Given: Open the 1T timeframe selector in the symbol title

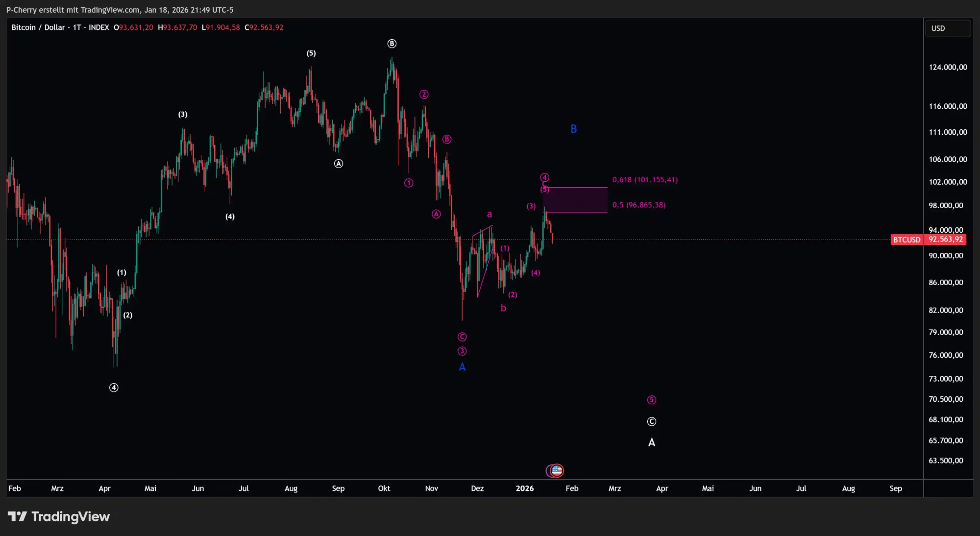Looking at the screenshot, I should [76, 27].
